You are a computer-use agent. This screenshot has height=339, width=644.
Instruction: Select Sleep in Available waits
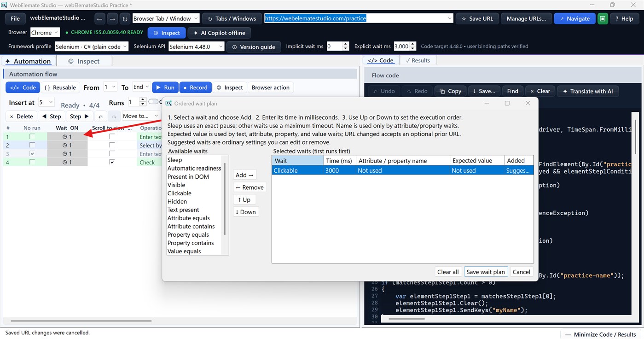[174, 160]
